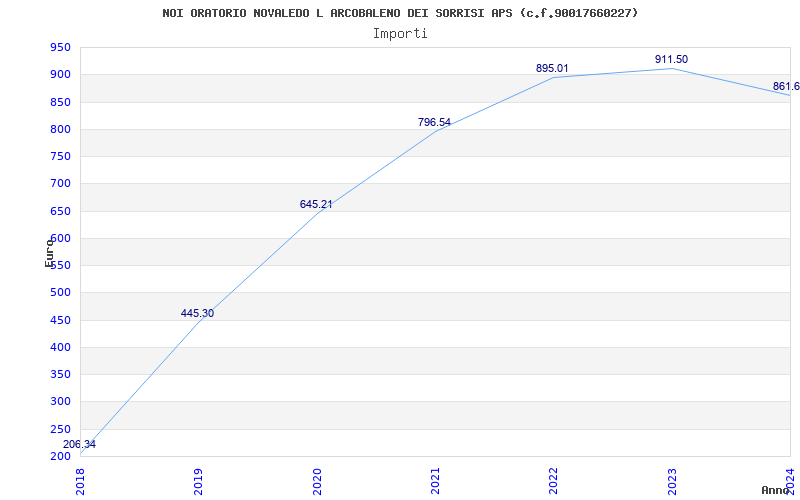800x500 pixels.
Task: Click the 400 y-axis tick label
Action: point(60,347)
